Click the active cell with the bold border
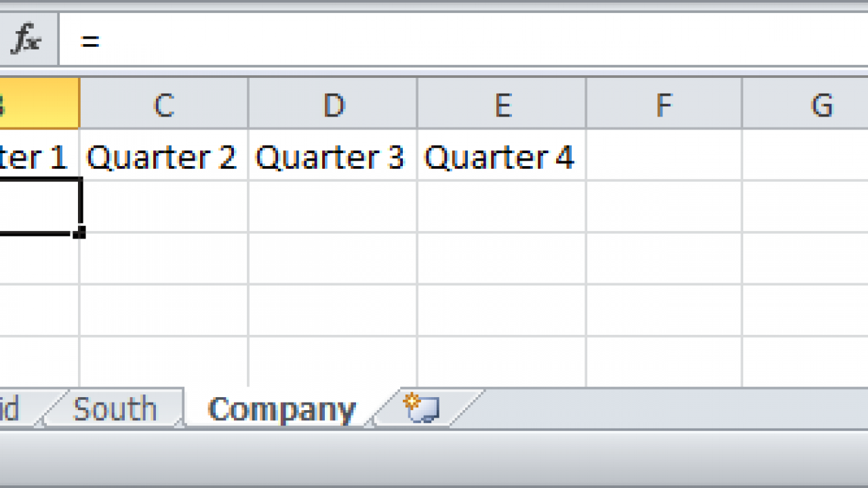Viewport: 868px width, 488px height. pyautogui.click(x=39, y=207)
